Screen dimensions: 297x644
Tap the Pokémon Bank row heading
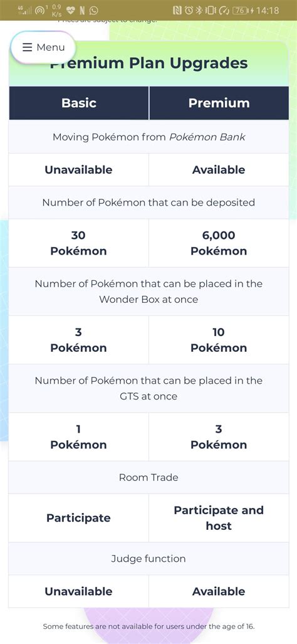click(x=148, y=137)
